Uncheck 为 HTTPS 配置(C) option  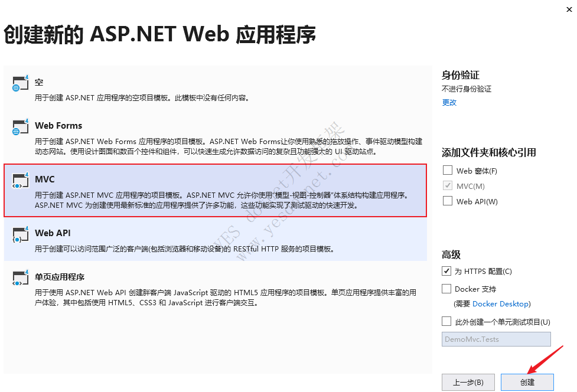pyautogui.click(x=446, y=271)
